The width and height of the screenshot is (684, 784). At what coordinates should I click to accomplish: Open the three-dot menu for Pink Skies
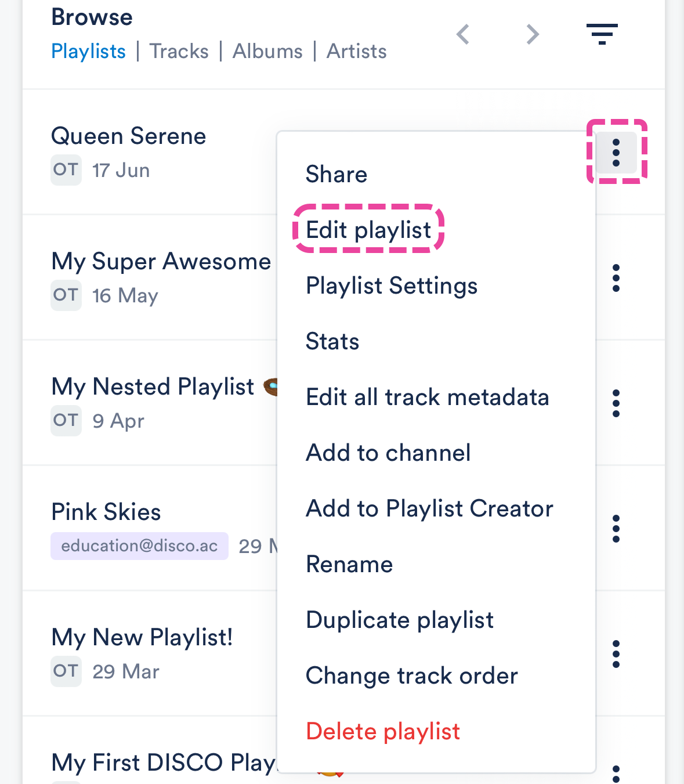(616, 529)
